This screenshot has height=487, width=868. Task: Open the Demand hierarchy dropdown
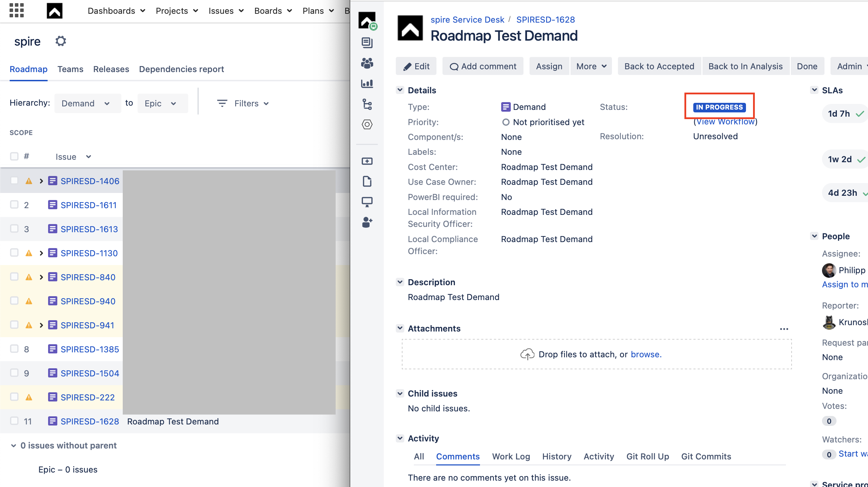click(87, 103)
